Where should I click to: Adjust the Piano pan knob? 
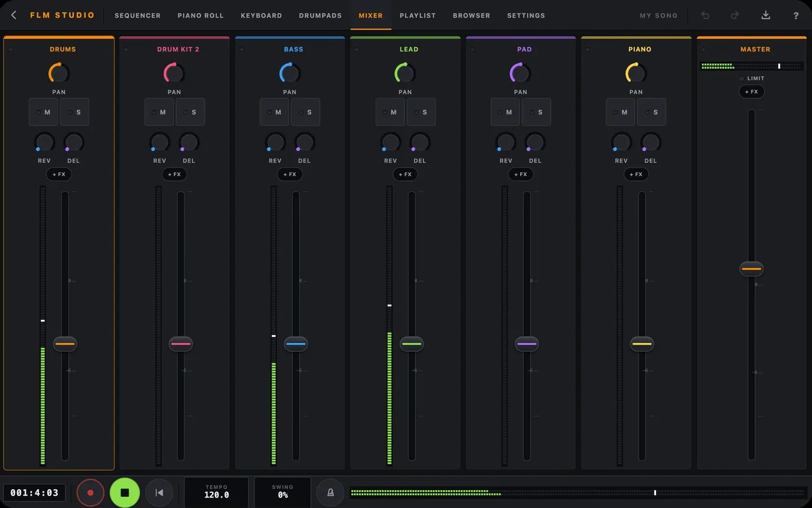(636, 73)
